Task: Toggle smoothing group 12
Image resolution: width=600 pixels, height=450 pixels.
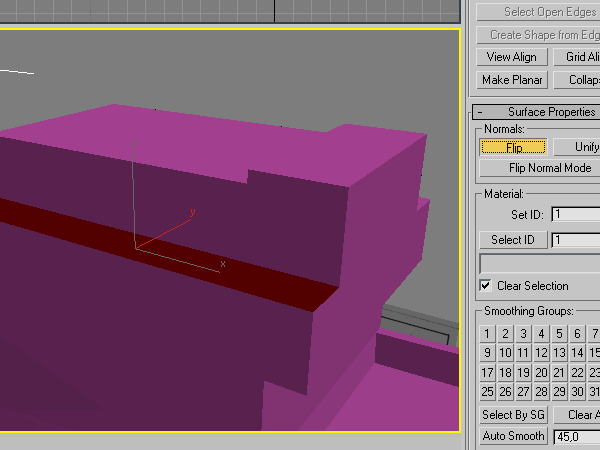Action: click(x=541, y=353)
